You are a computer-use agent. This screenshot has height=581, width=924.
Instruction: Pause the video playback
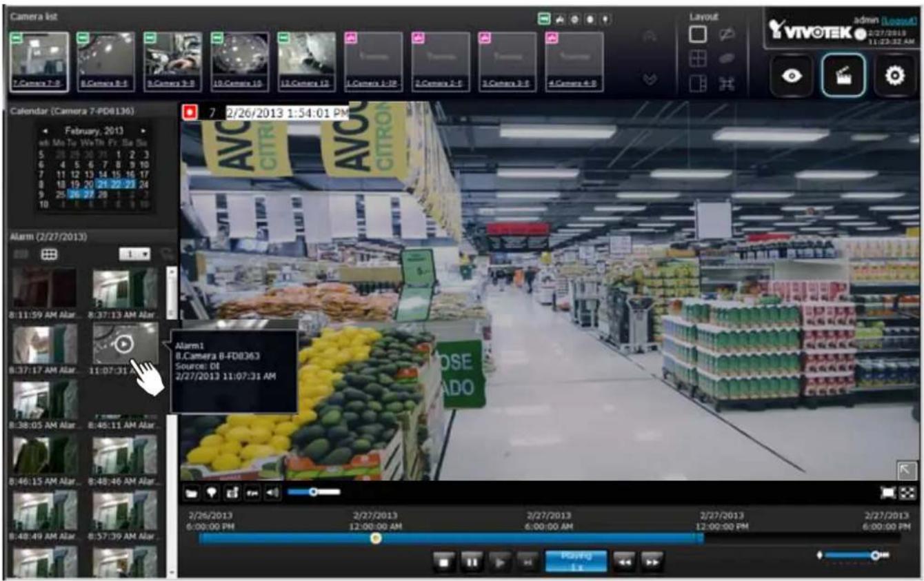pyautogui.click(x=472, y=562)
